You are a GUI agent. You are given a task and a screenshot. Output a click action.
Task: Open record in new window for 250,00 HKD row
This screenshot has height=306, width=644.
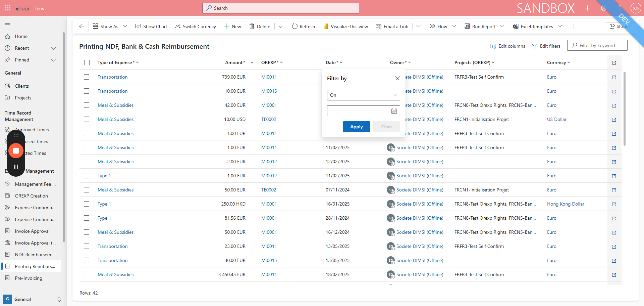tap(614, 204)
